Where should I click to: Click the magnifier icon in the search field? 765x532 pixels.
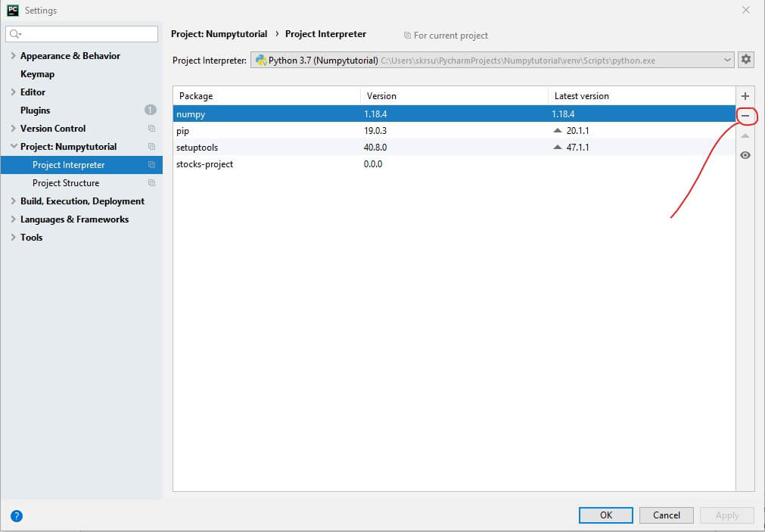(x=13, y=33)
